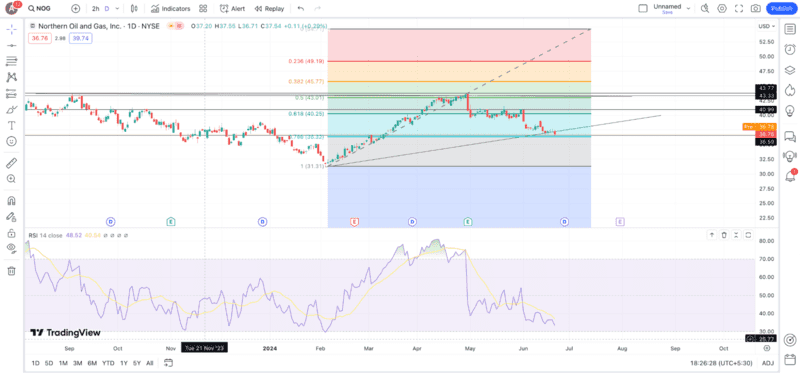The width and height of the screenshot is (800, 373).
Task: Undo the last chart action
Action: coord(301,9)
